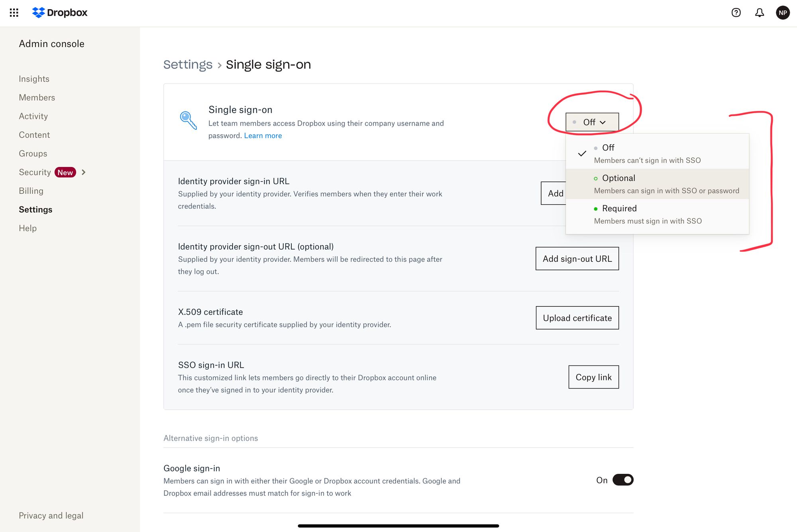Viewport: 797px width, 532px height.
Task: Click 'Identity provider sign-out URL (optional)' label
Action: tap(255, 247)
